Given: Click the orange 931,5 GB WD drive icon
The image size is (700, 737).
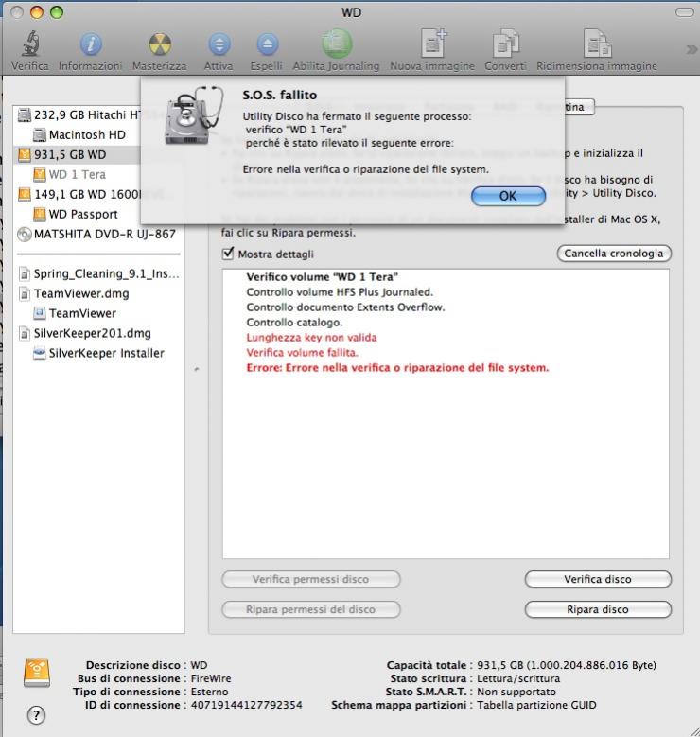Looking at the screenshot, I should click(x=24, y=154).
